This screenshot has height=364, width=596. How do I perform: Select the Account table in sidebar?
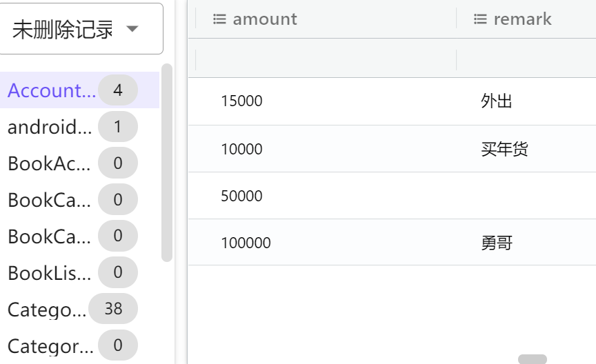point(52,90)
